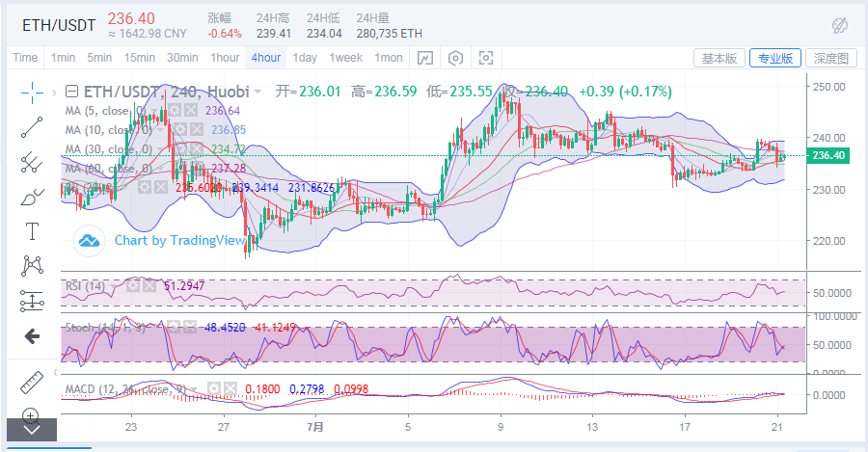Open the 深度图 depth chart
The image size is (868, 452).
pos(831,58)
